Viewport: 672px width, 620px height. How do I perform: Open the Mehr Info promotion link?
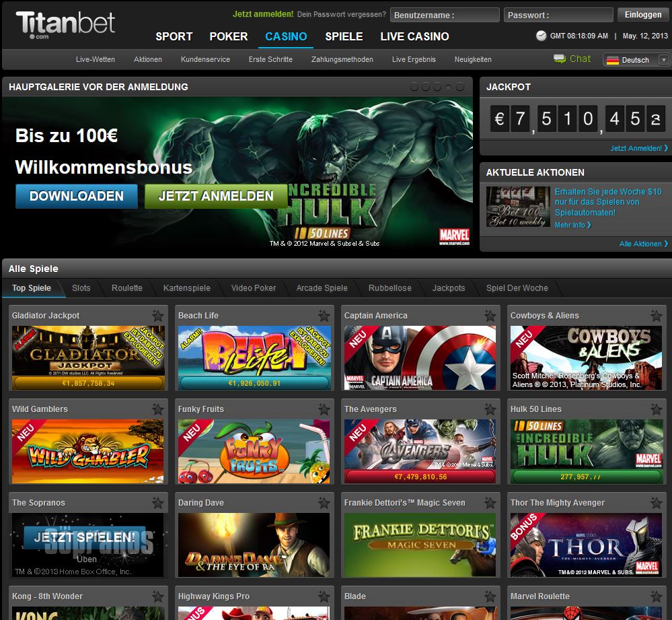tap(573, 225)
